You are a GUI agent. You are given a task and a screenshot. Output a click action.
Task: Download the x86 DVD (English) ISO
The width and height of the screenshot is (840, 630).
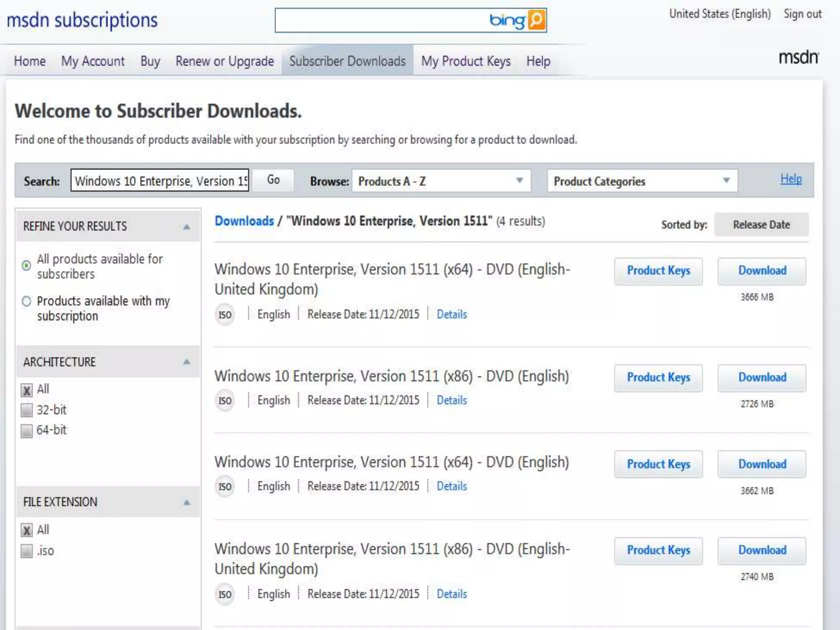762,378
